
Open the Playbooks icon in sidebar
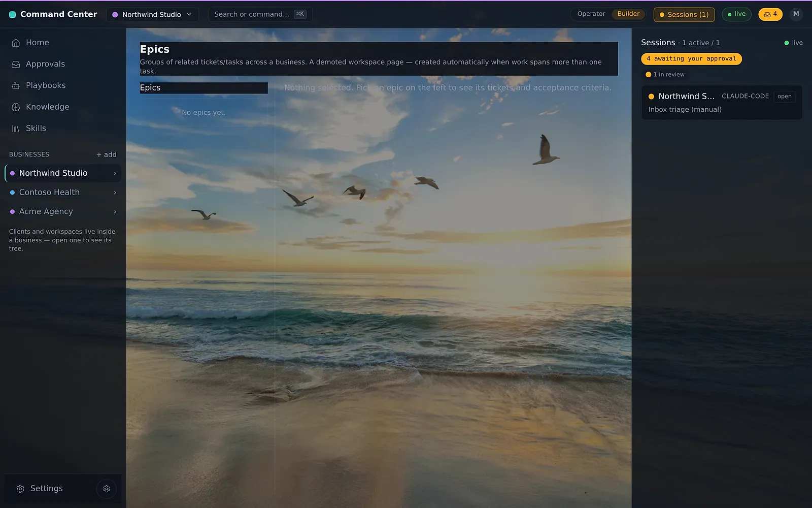click(16, 85)
